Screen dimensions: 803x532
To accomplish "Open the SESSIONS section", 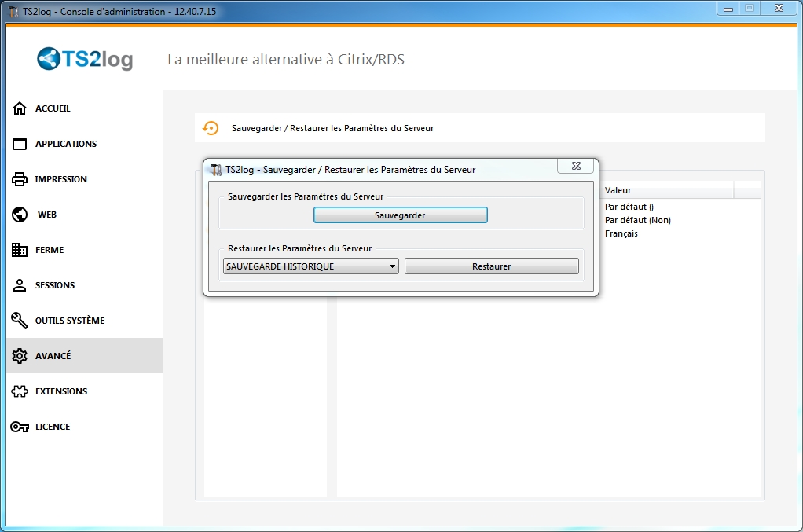I will [85, 285].
